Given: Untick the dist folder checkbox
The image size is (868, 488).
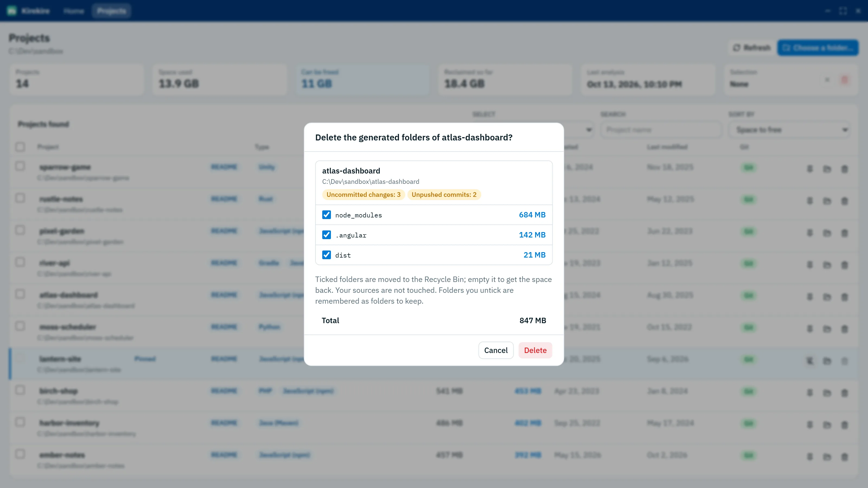Looking at the screenshot, I should coord(327,255).
